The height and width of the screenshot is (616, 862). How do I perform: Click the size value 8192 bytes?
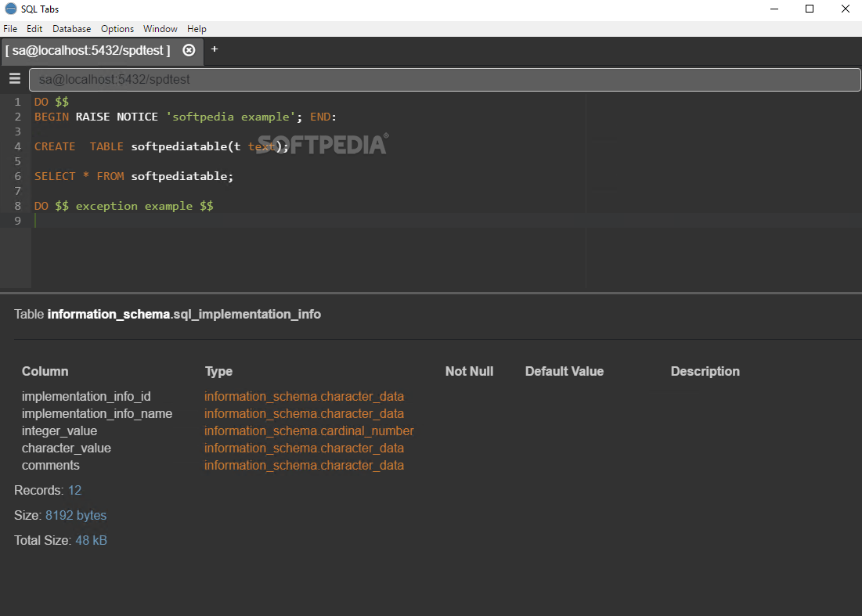[x=76, y=516]
